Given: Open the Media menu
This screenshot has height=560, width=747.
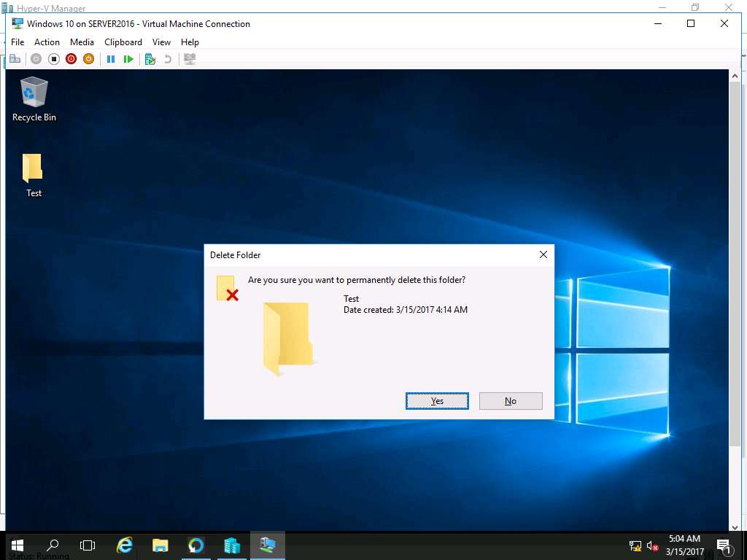Looking at the screenshot, I should pyautogui.click(x=82, y=42).
